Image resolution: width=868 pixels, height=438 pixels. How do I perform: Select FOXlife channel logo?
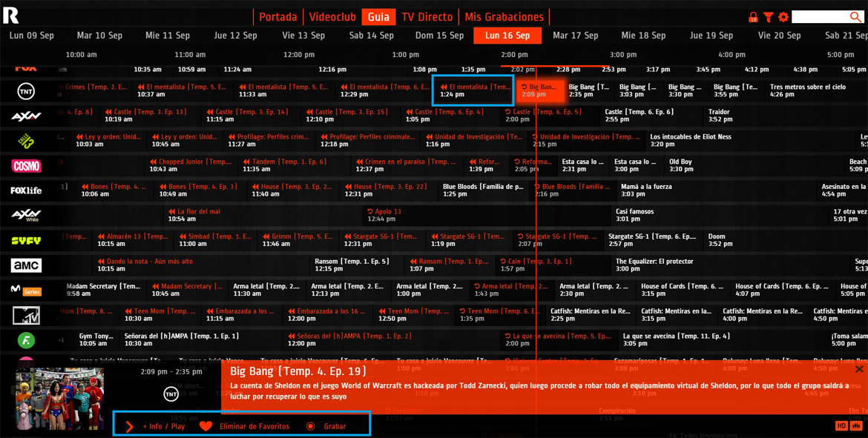click(x=26, y=190)
